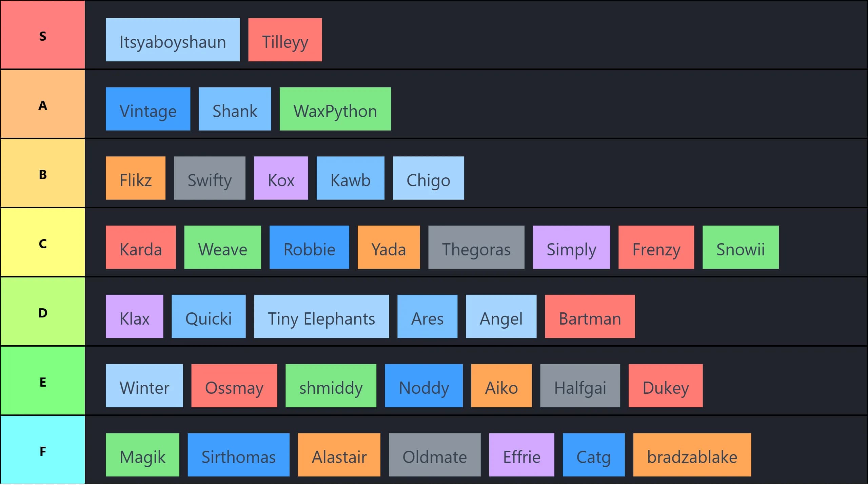Screen dimensions: 868x485
Task: Click the Vintage tile in A tier
Action: [x=148, y=109]
